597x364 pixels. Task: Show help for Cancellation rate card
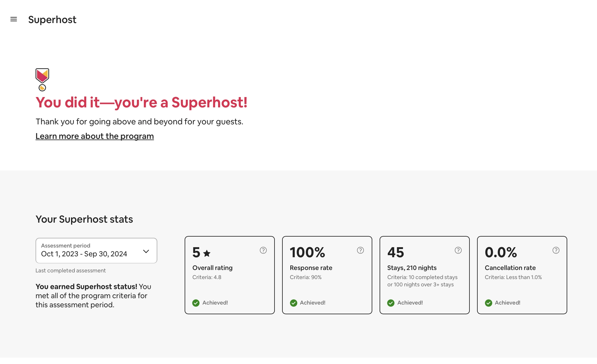(x=556, y=250)
